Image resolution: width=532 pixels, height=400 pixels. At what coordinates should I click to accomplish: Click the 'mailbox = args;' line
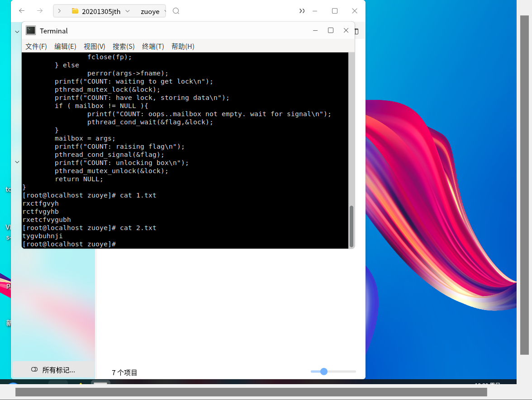[85, 138]
